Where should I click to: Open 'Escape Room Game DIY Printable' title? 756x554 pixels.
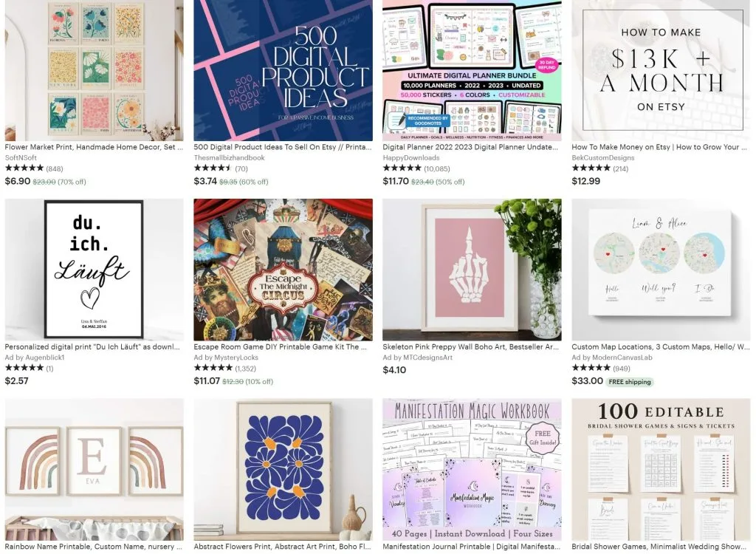(x=280, y=346)
